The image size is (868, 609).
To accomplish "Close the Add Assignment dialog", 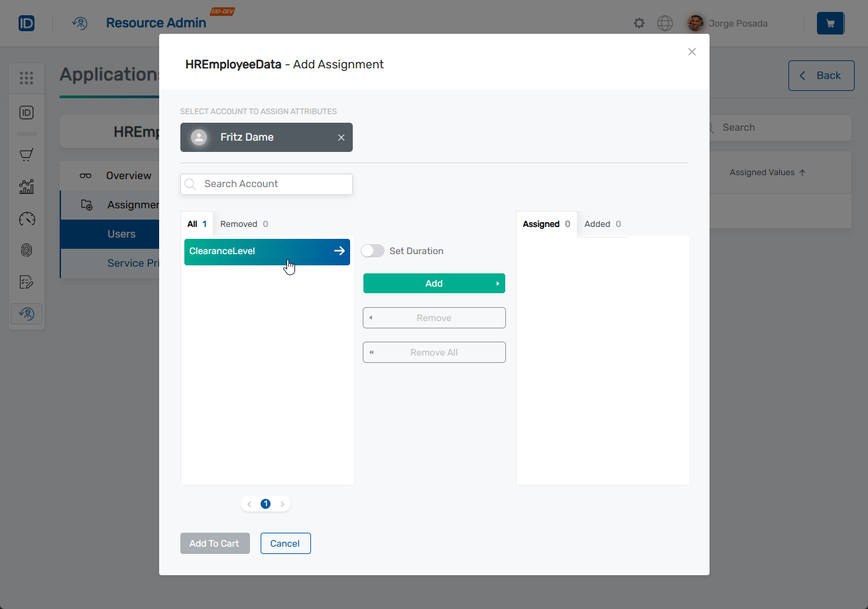I will (692, 52).
